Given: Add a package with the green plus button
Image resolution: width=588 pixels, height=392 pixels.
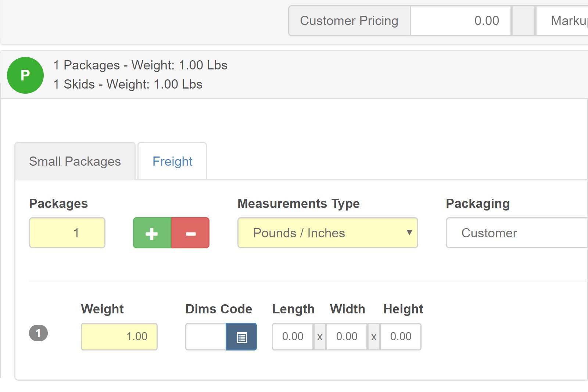Looking at the screenshot, I should [152, 233].
